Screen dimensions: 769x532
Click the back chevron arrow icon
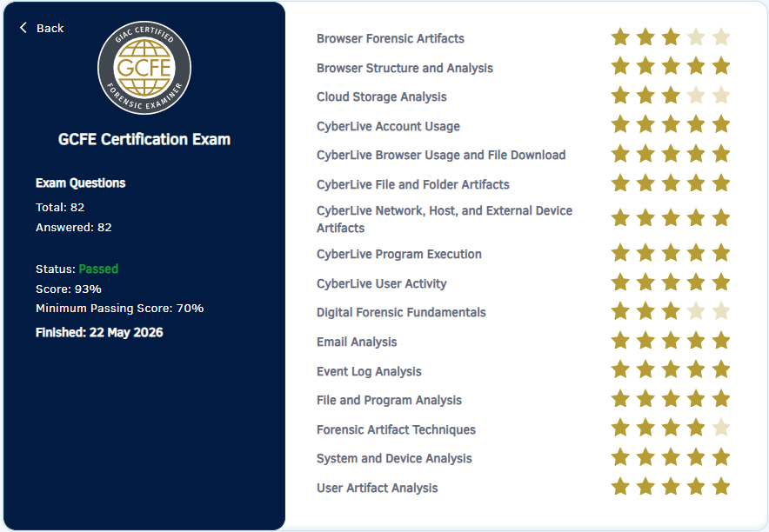tap(23, 28)
